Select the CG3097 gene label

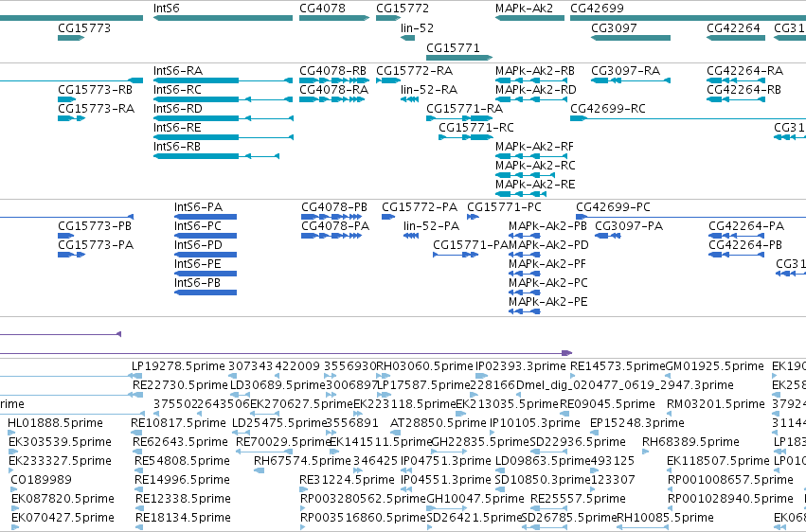tap(614, 28)
